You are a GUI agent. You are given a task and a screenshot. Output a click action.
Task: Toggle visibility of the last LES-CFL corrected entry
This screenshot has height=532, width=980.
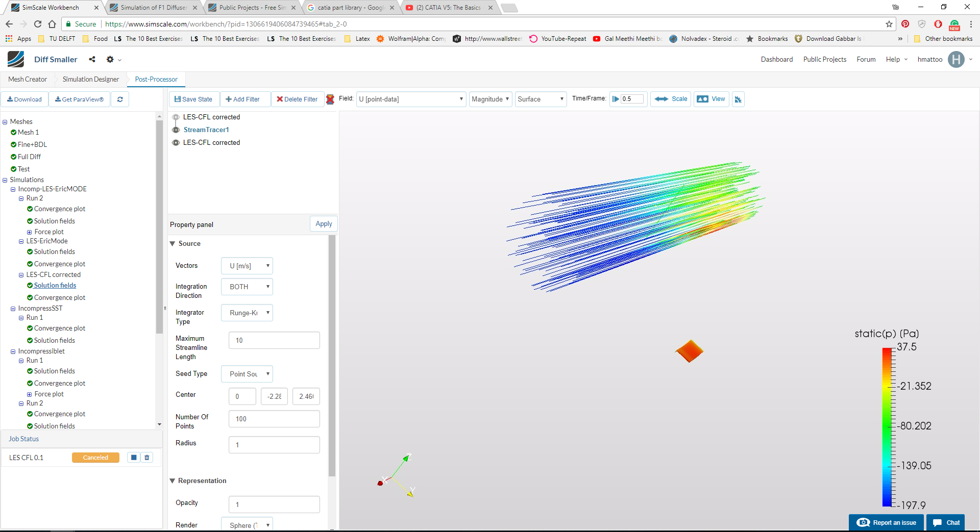[x=176, y=143]
